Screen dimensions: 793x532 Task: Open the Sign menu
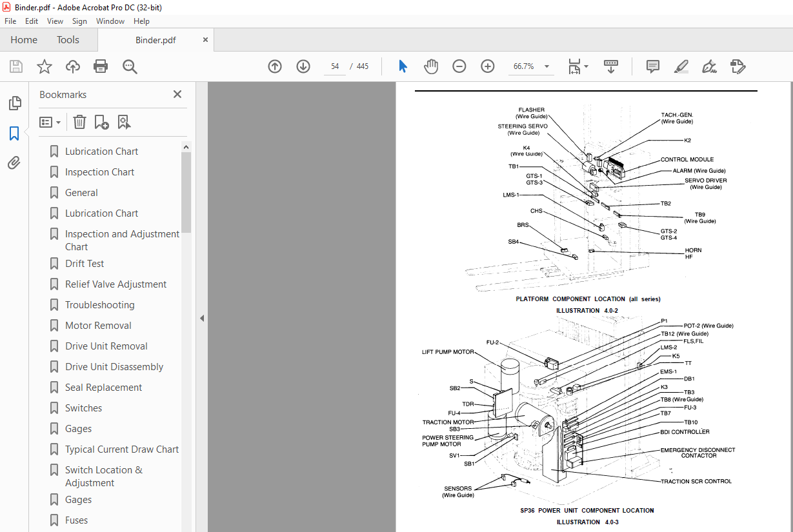[79, 21]
